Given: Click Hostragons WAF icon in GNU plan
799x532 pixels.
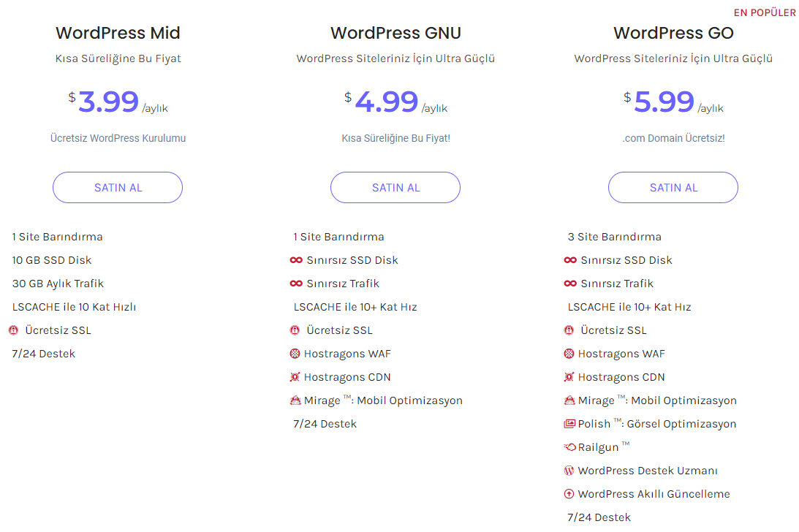Looking at the screenshot, I should [x=295, y=354].
